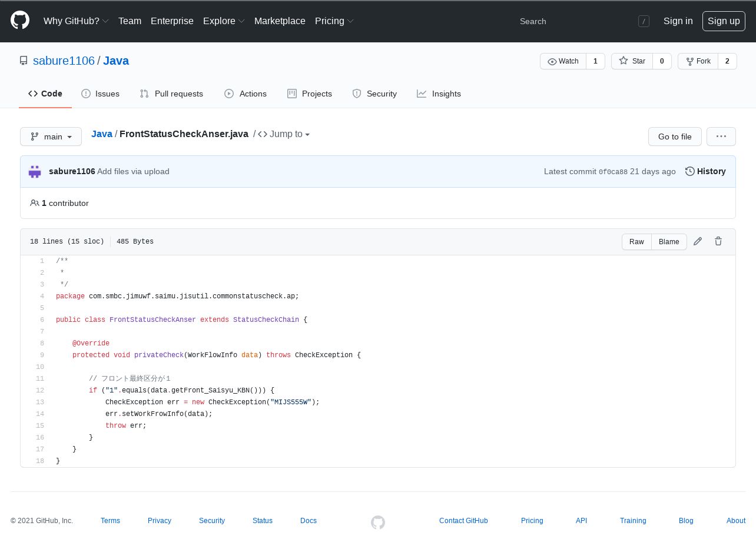Open Marketplace in the header
The image size is (756, 559).
[x=280, y=21]
